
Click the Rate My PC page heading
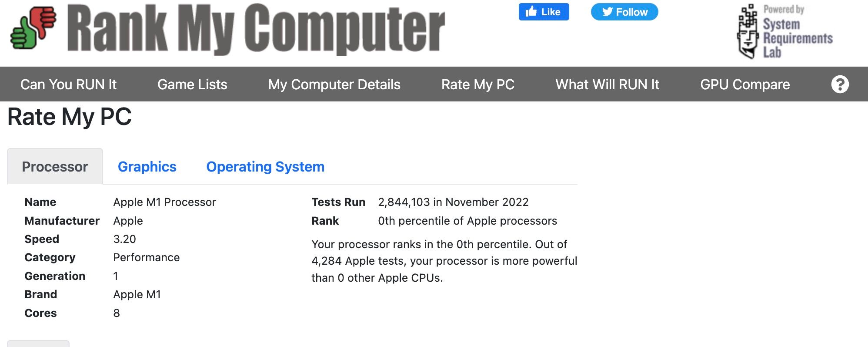pyautogui.click(x=70, y=117)
